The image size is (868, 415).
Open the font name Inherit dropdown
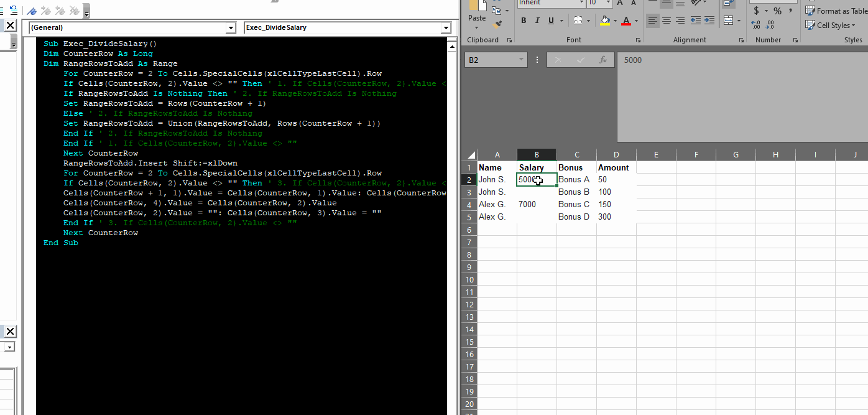(x=581, y=3)
